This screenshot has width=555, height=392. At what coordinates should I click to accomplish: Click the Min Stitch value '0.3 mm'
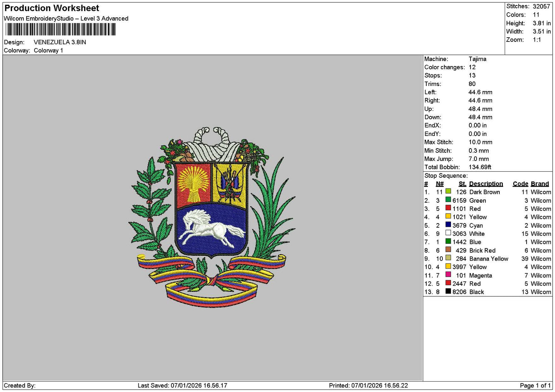(x=479, y=151)
